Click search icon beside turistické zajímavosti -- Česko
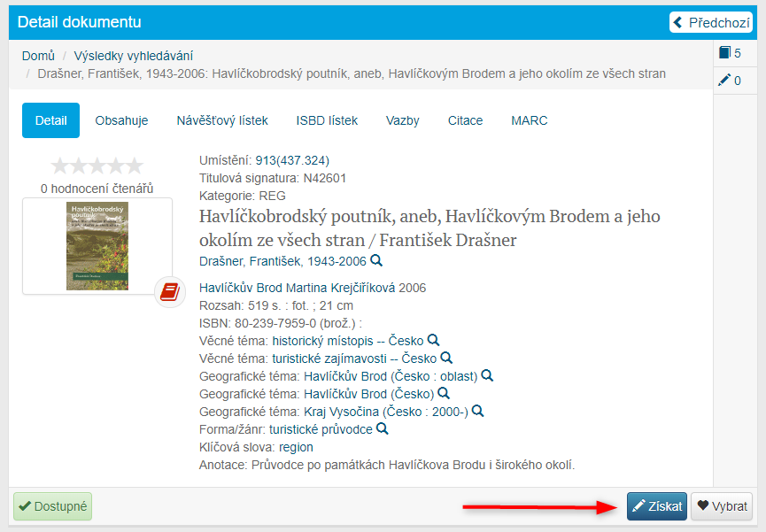Image resolution: width=766 pixels, height=532 pixels. [x=446, y=359]
